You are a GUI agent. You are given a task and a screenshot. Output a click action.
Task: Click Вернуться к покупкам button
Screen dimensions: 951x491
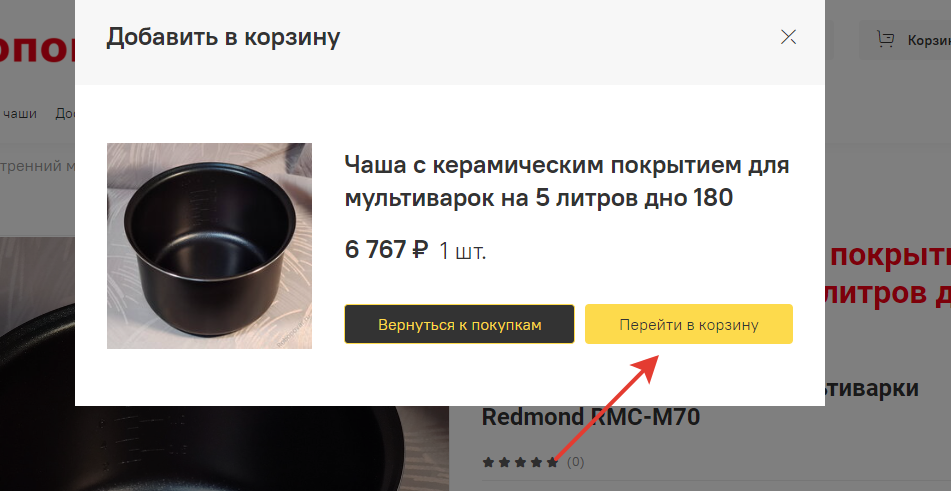tap(459, 324)
